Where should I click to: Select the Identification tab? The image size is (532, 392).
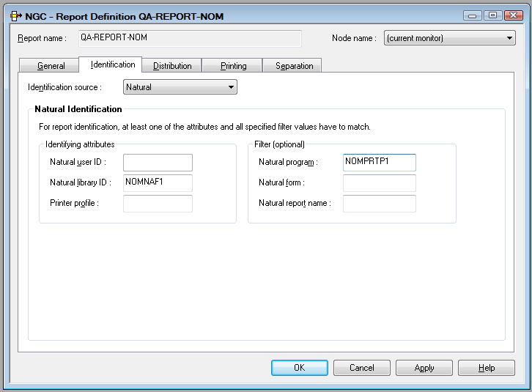pyautogui.click(x=112, y=65)
